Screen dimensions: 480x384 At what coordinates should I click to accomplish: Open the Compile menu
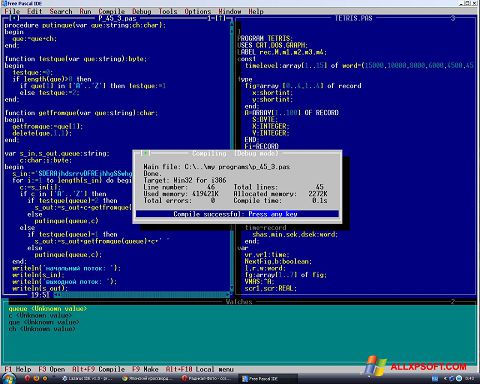pos(112,11)
